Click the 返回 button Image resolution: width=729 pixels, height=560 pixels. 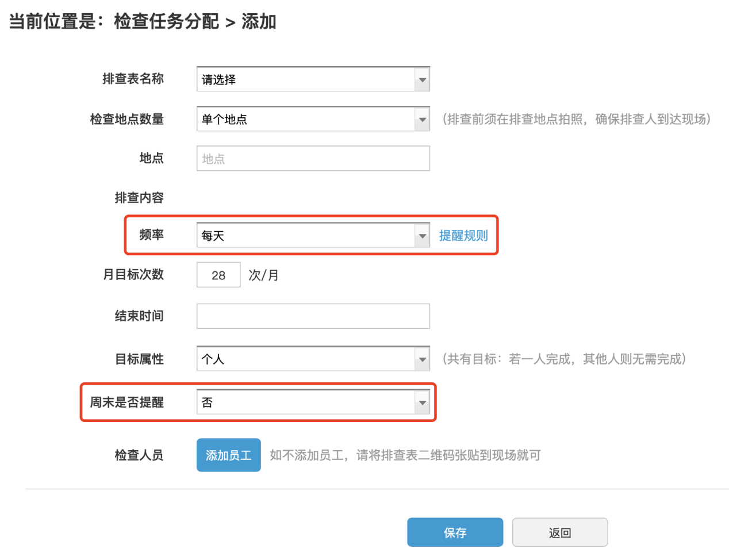click(560, 532)
